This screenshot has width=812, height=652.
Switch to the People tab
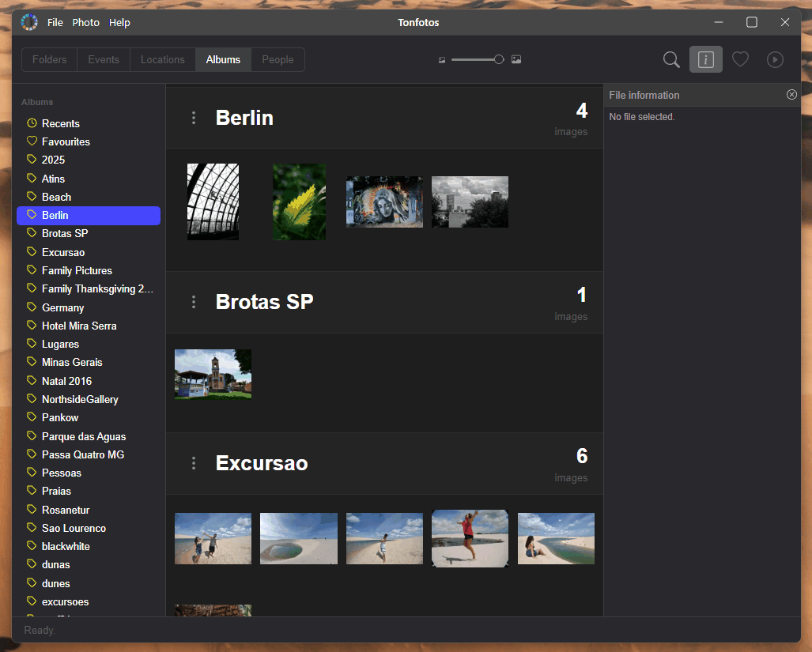(x=278, y=59)
